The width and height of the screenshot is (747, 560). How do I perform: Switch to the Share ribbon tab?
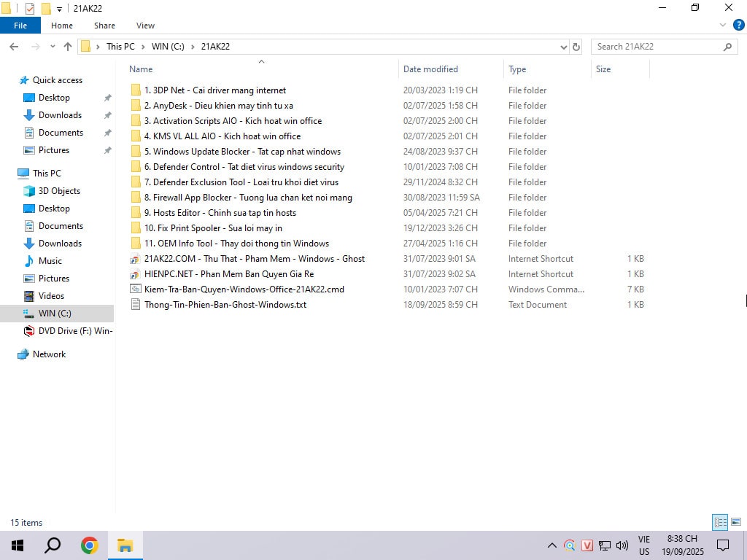pyautogui.click(x=104, y=26)
